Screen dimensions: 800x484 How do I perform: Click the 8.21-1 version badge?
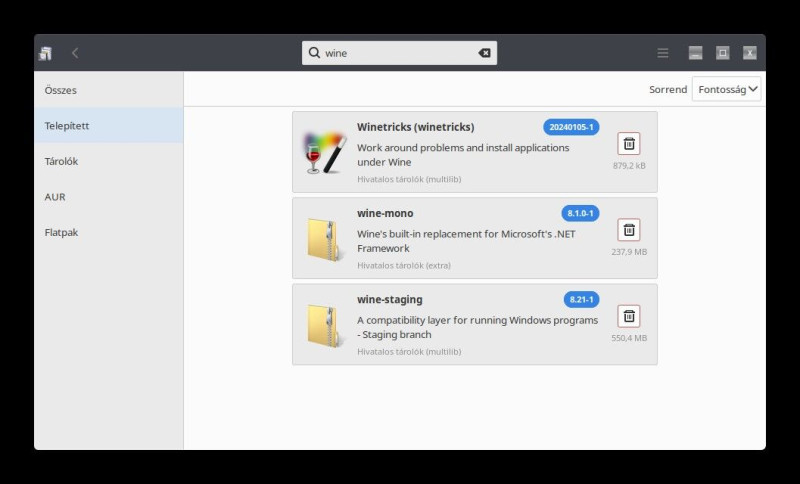click(581, 299)
